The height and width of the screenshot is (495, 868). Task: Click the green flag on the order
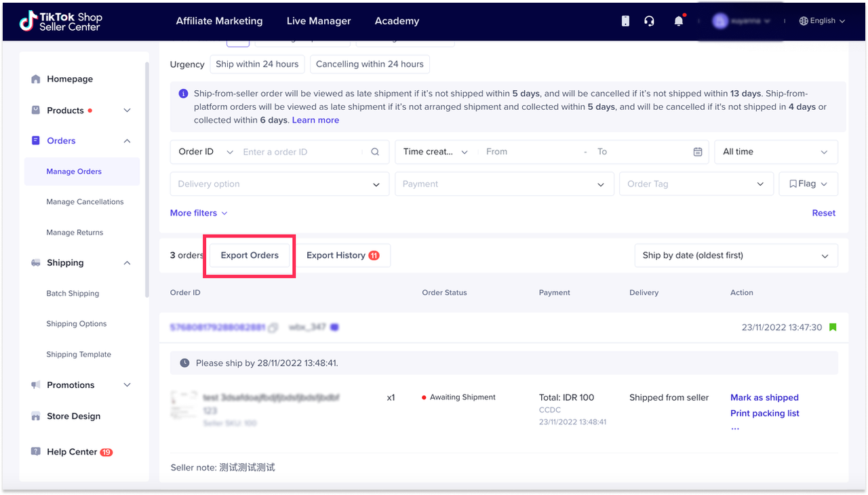833,328
